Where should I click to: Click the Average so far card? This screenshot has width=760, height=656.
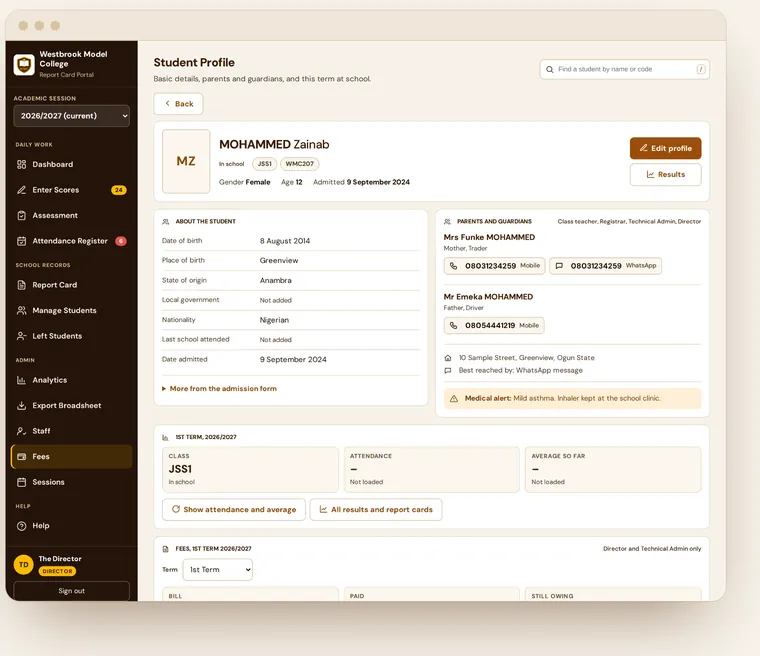click(613, 470)
